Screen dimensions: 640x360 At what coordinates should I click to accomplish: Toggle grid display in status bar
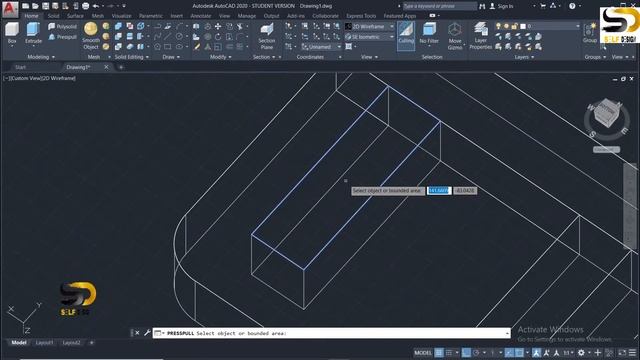click(439, 353)
